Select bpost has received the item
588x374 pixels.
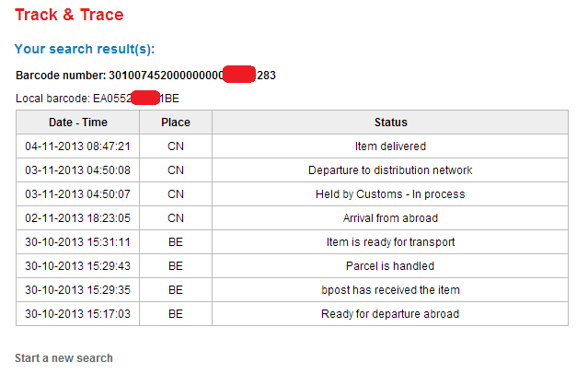[390, 289]
